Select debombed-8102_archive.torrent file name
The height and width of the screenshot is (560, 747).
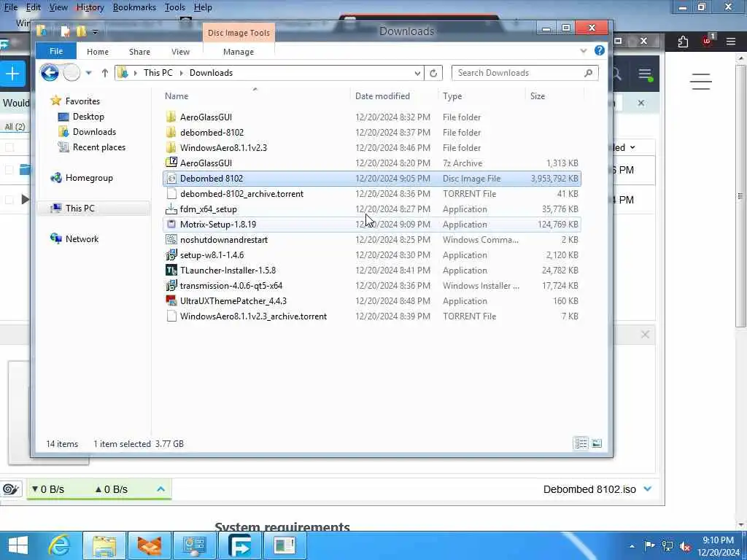pyautogui.click(x=241, y=194)
